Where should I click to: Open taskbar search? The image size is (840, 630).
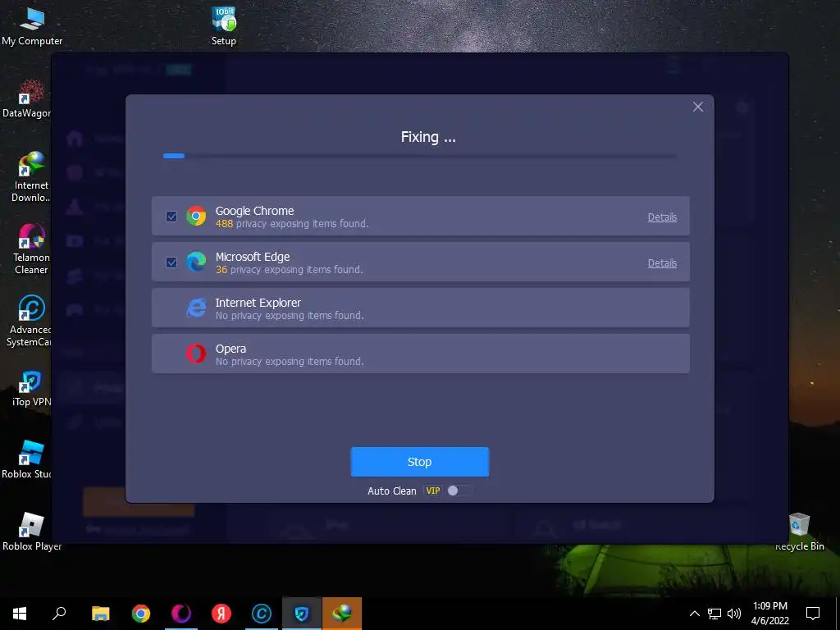pos(59,614)
